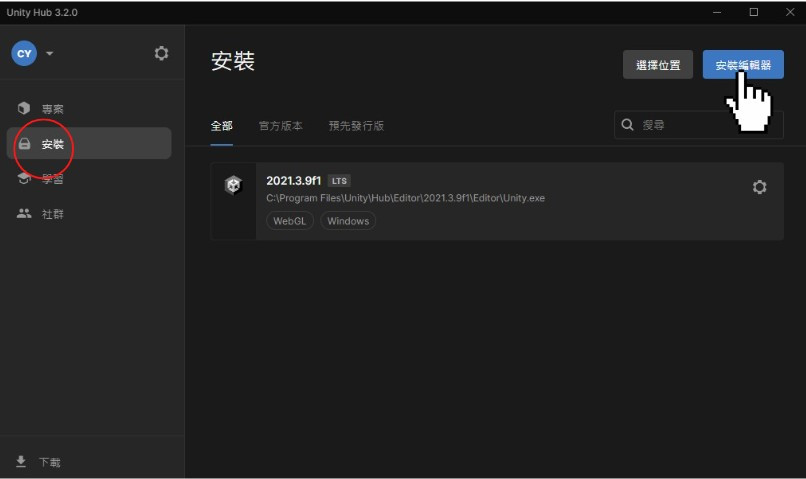This screenshot has height=479, width=806.
Task: Click the 安裝 page heading
Action: 233,61
